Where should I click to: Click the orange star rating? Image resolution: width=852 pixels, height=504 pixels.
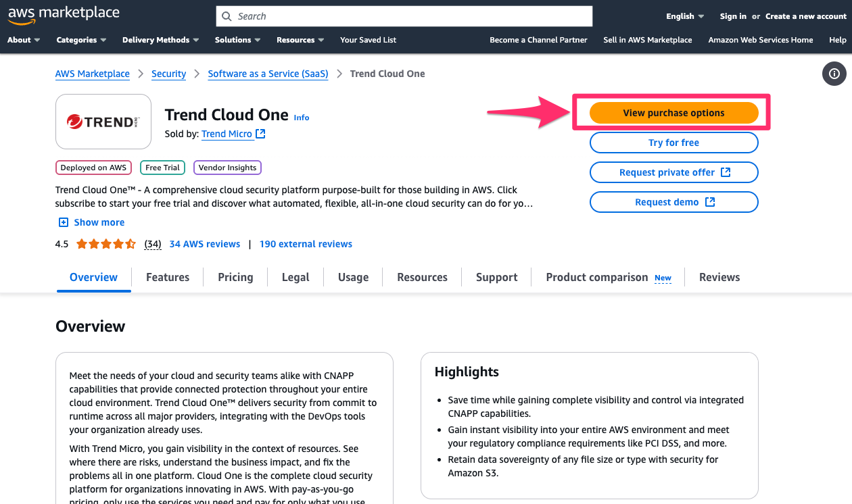tap(106, 244)
